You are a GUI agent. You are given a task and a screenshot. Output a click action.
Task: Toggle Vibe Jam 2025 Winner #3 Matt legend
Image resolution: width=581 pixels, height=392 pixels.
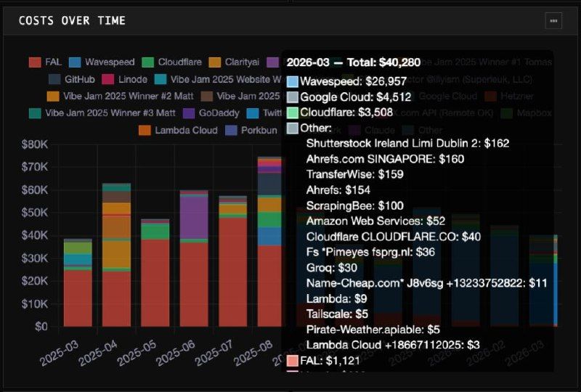click(x=102, y=113)
